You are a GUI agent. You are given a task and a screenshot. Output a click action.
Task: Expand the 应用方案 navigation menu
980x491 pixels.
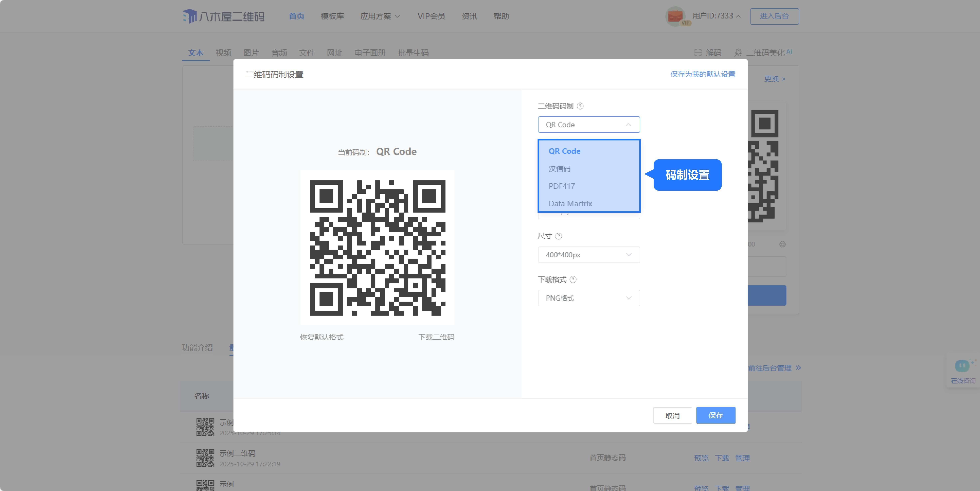380,16
